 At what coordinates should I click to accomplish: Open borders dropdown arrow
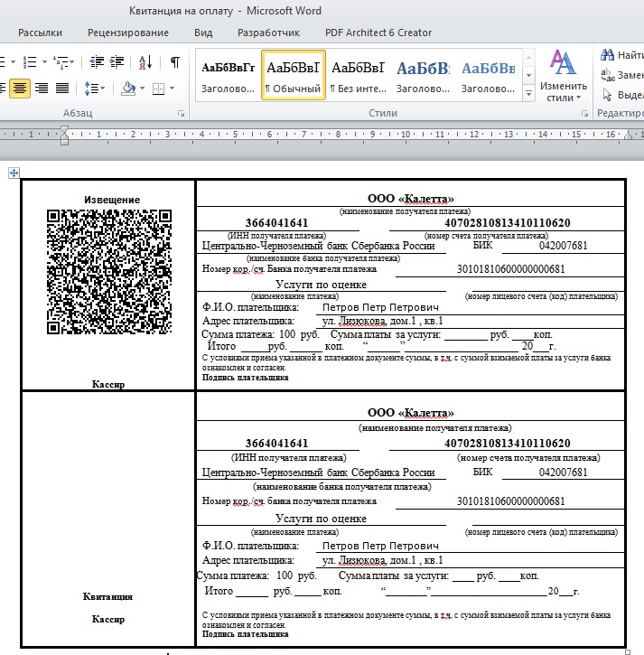tap(172, 89)
